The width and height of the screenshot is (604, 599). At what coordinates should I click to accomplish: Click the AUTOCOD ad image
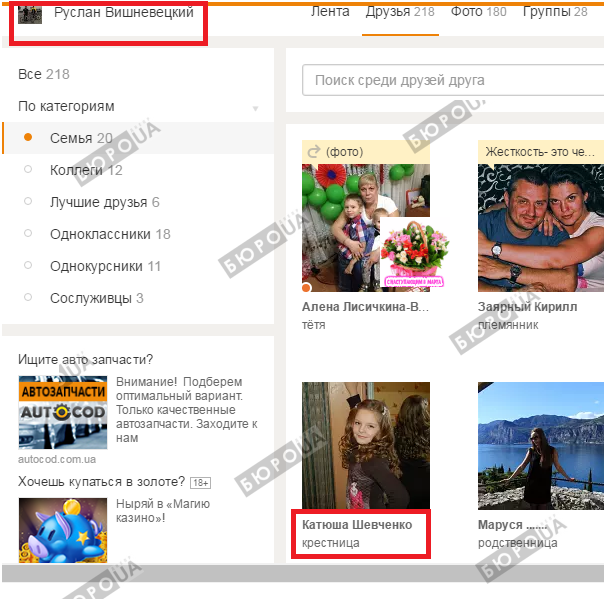[x=62, y=412]
